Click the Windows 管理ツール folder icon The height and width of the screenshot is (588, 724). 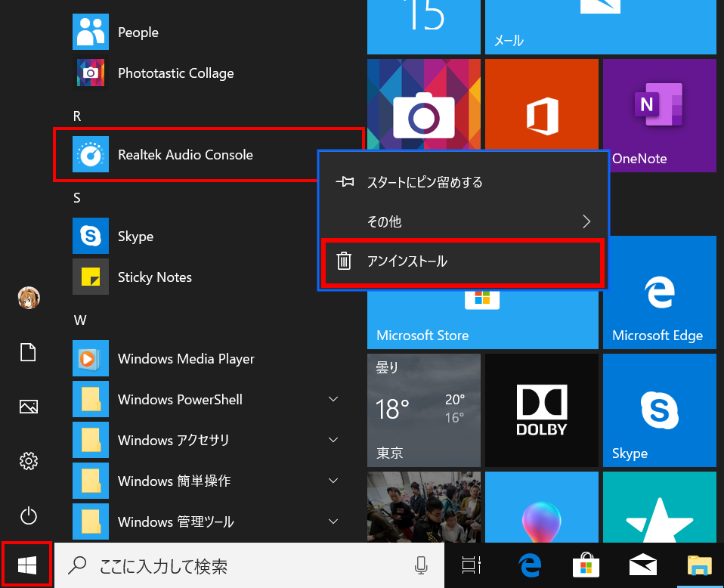[x=91, y=521]
